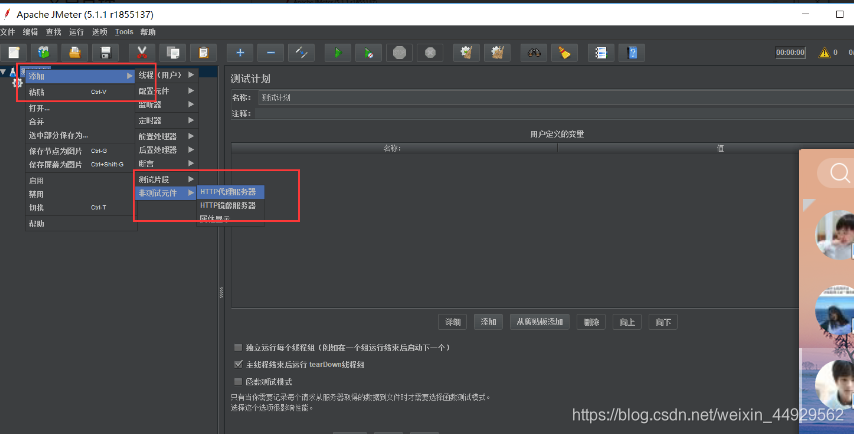Open the Tools menu
The width and height of the screenshot is (854, 434).
pos(124,32)
